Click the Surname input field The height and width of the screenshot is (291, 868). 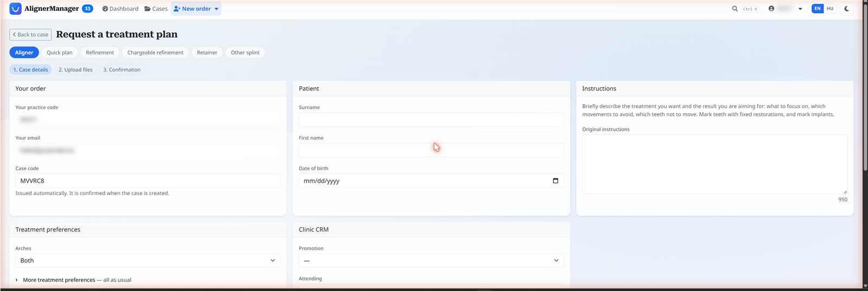point(431,120)
